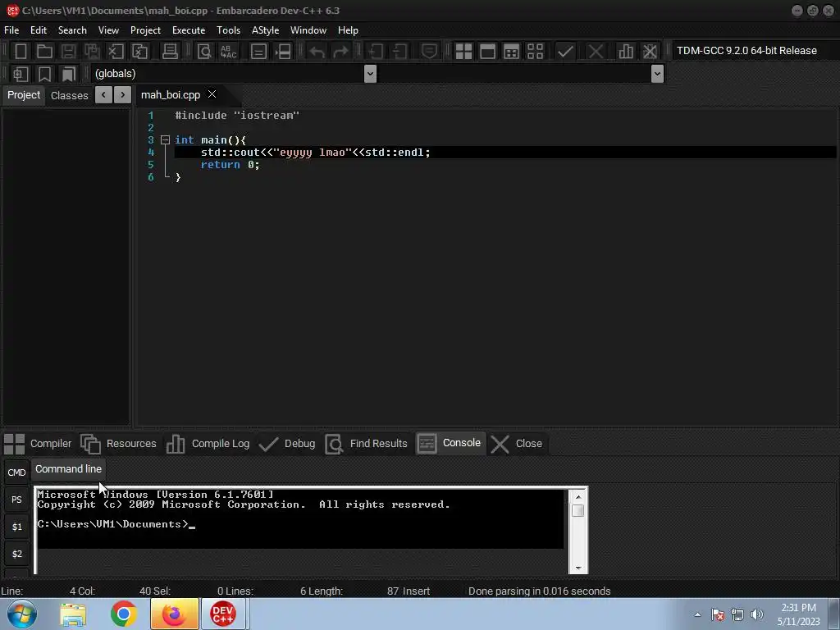Click the Replace AB-AC toolbar icon

pos(229,52)
